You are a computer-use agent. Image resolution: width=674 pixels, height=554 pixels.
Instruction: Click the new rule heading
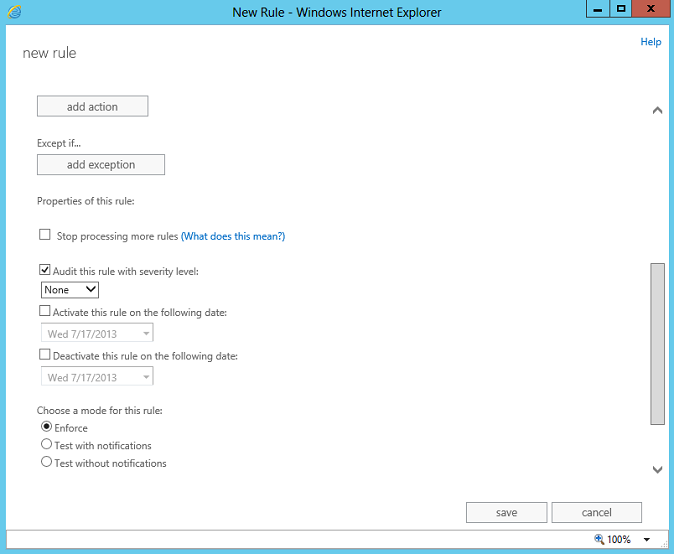pos(49,53)
